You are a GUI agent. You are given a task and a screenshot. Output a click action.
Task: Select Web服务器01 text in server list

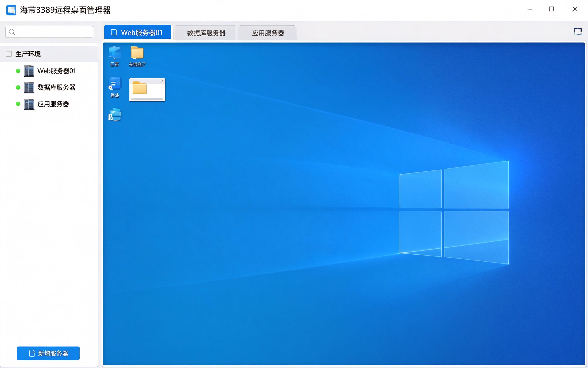57,71
